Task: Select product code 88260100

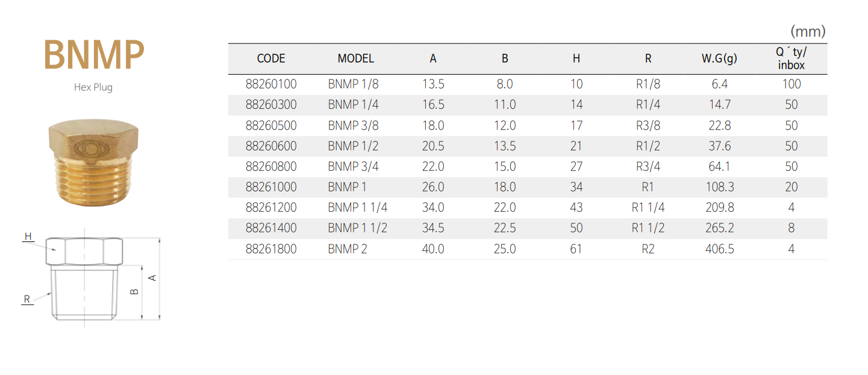Action: [271, 84]
